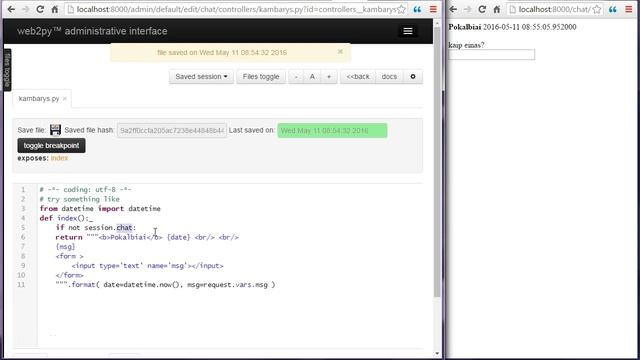The height and width of the screenshot is (360, 640).
Task: Open the web2py navigation menu button
Action: coord(408,31)
